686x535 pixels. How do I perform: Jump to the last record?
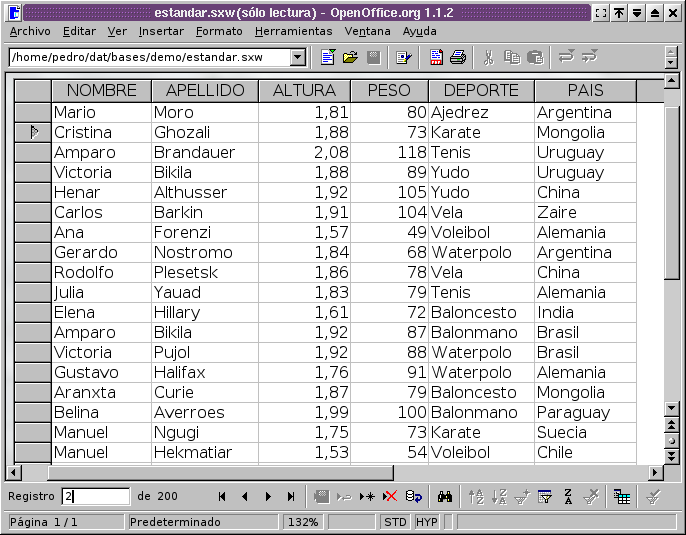click(291, 496)
